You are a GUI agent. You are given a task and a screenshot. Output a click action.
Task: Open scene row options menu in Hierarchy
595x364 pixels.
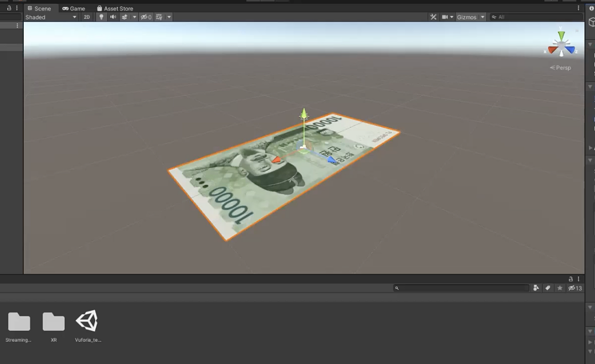point(17,26)
